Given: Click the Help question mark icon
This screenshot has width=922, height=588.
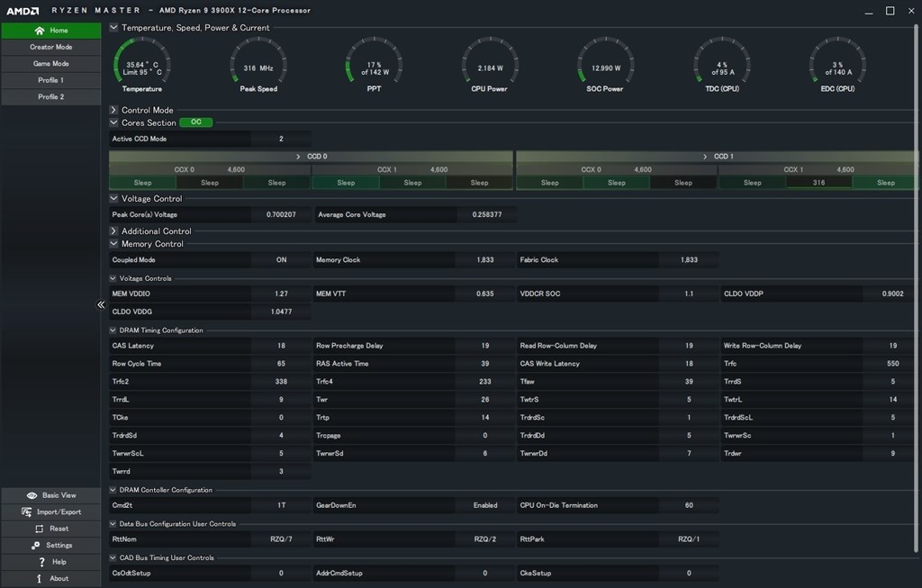Looking at the screenshot, I should [41, 562].
